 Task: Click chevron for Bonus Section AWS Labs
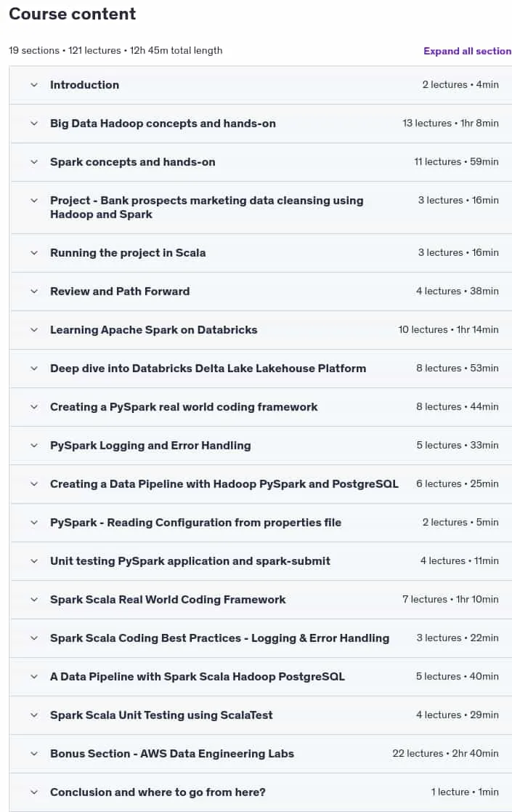pos(34,754)
